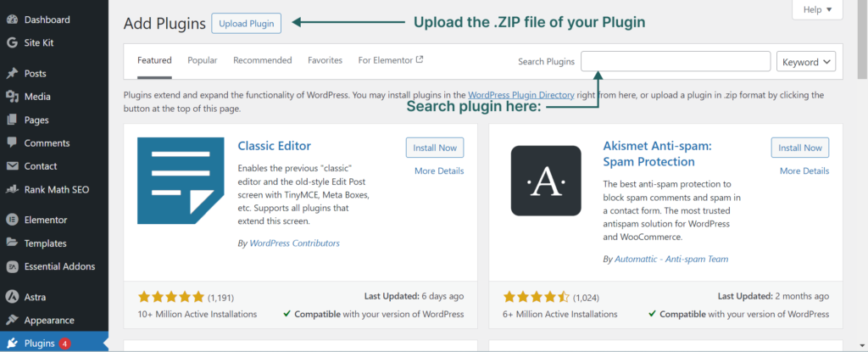Expand the Help dropdown panel
This screenshot has height=352, width=868.
[817, 9]
